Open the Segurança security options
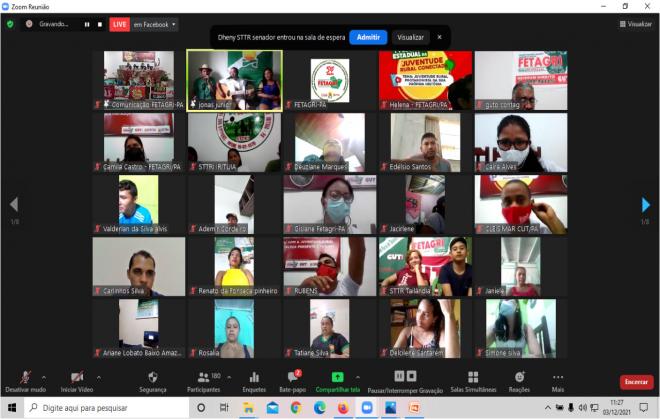660x419 pixels. click(152, 380)
